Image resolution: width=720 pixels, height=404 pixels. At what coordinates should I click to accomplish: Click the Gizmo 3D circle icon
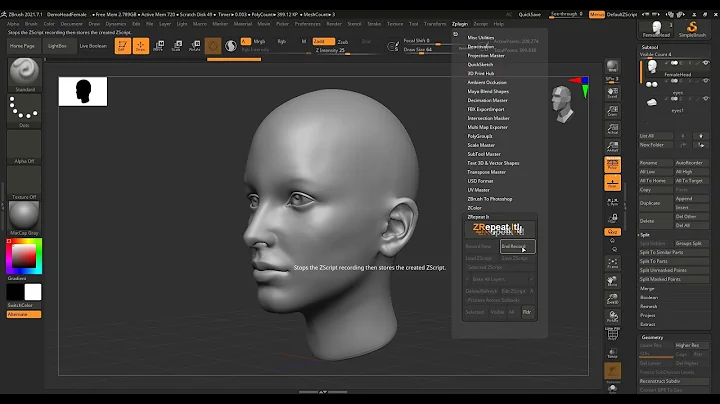213,46
